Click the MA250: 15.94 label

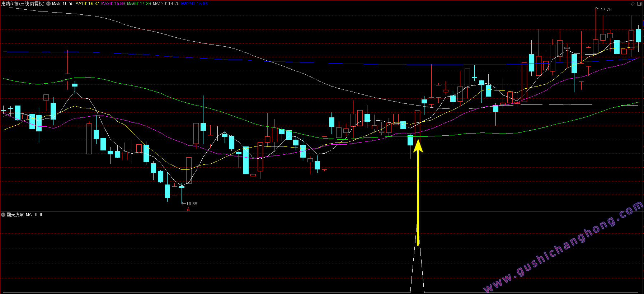(x=194, y=4)
